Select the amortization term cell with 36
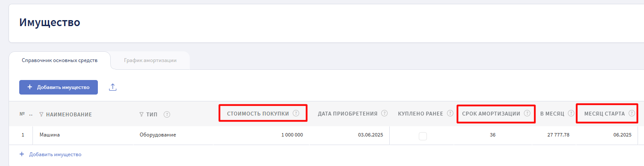This screenshot has height=166, width=644. (x=492, y=135)
